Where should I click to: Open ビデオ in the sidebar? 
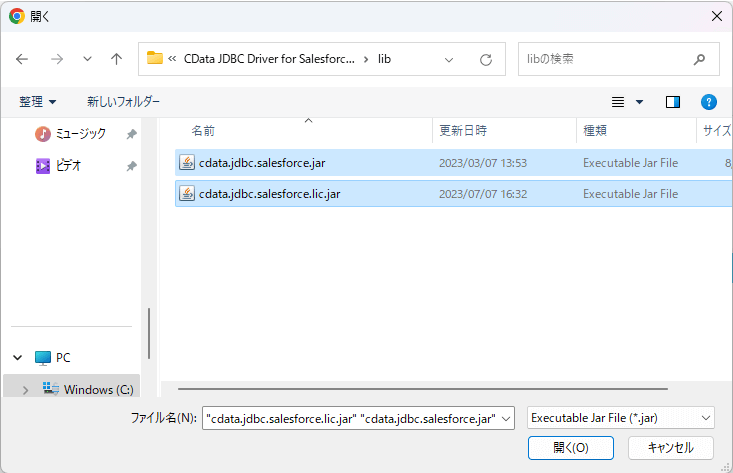point(58,165)
